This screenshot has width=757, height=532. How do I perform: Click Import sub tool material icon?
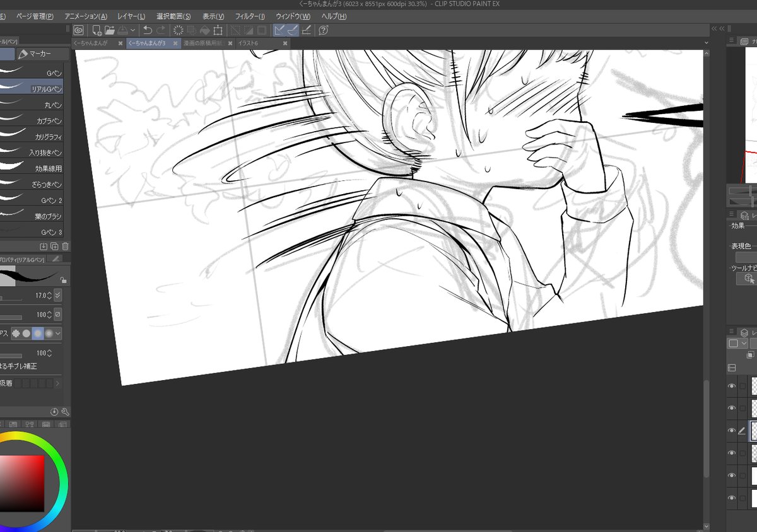(44, 246)
